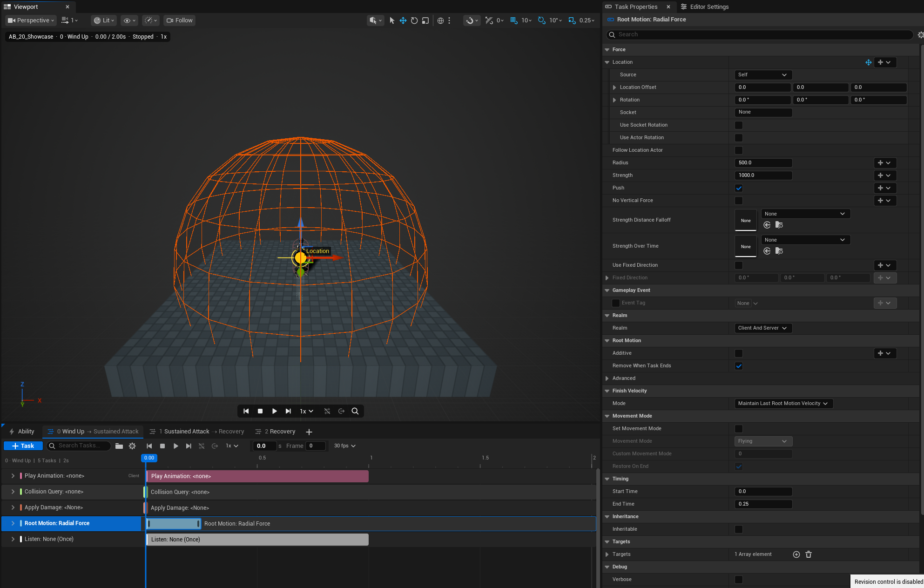Uncheck Remove When Task Ends
The width and height of the screenshot is (924, 588).
(x=739, y=366)
